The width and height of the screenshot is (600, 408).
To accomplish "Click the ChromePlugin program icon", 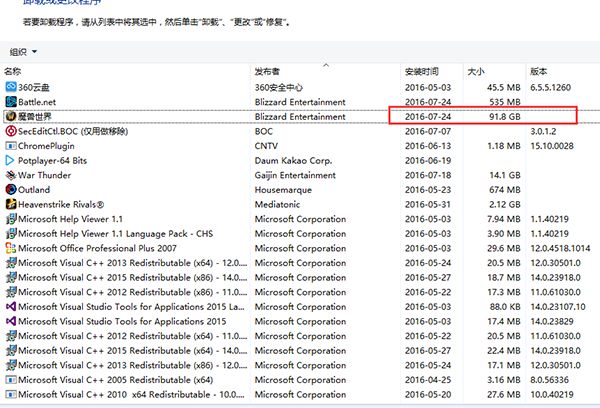I will point(11,146).
